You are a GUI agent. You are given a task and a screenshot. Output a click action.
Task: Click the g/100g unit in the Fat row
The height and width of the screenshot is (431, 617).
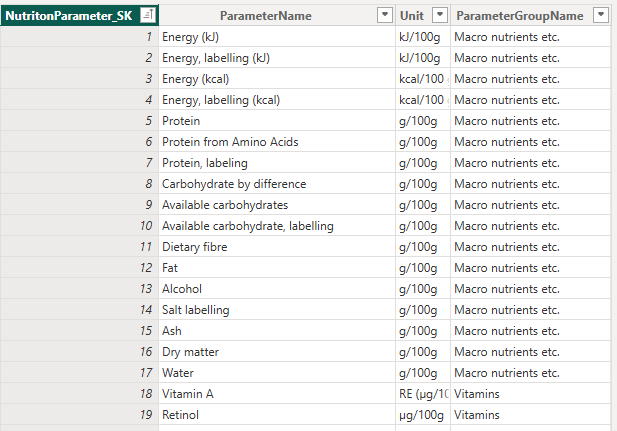pyautogui.click(x=423, y=268)
